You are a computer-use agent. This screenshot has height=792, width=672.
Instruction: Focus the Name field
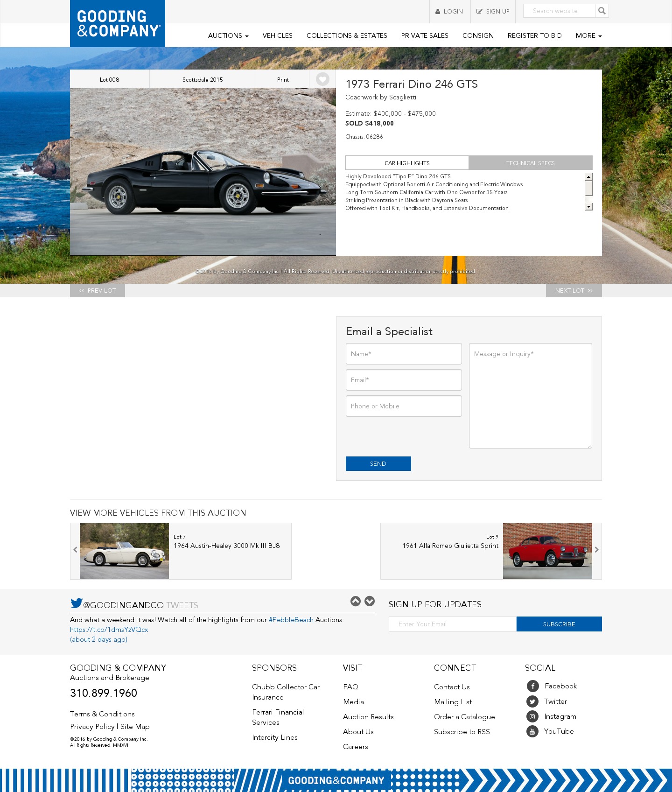point(404,354)
